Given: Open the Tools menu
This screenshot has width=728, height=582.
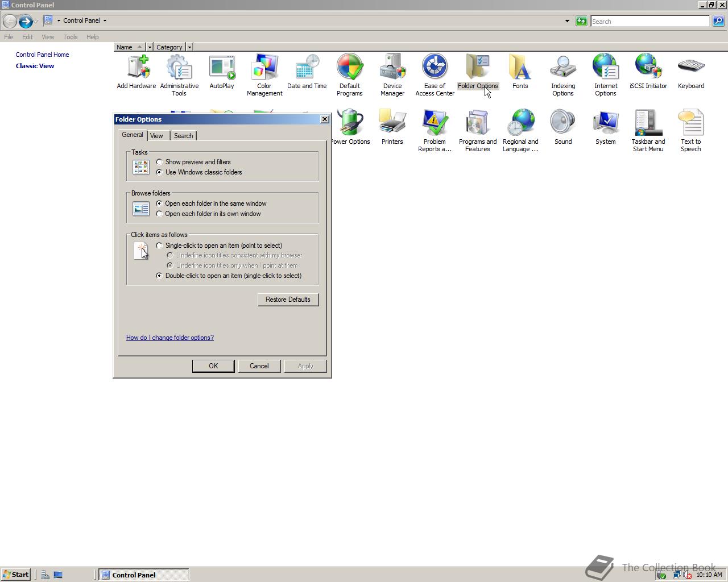Looking at the screenshot, I should point(71,37).
